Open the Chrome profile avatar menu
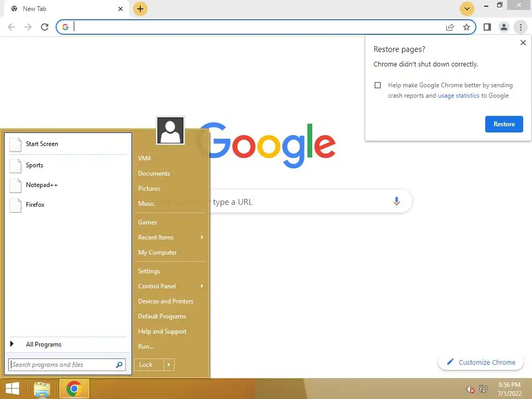Viewport: 532px width, 399px height. [504, 27]
